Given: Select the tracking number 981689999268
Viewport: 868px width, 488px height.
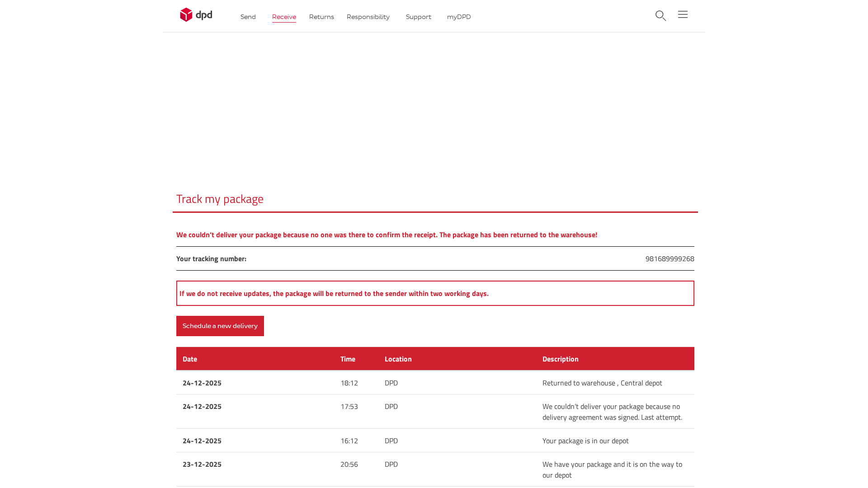Looking at the screenshot, I should tap(670, 258).
